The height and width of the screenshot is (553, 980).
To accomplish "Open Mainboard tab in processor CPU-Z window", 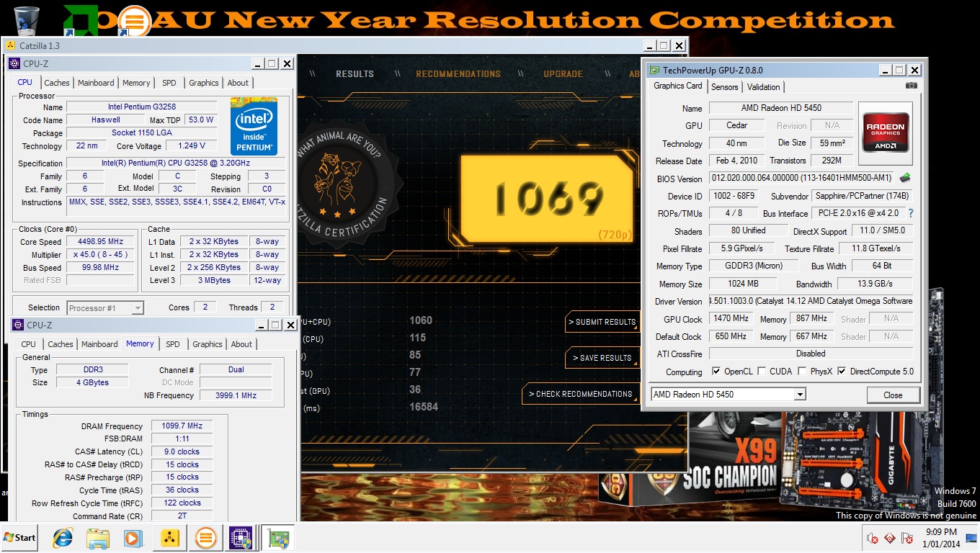I will (x=96, y=83).
